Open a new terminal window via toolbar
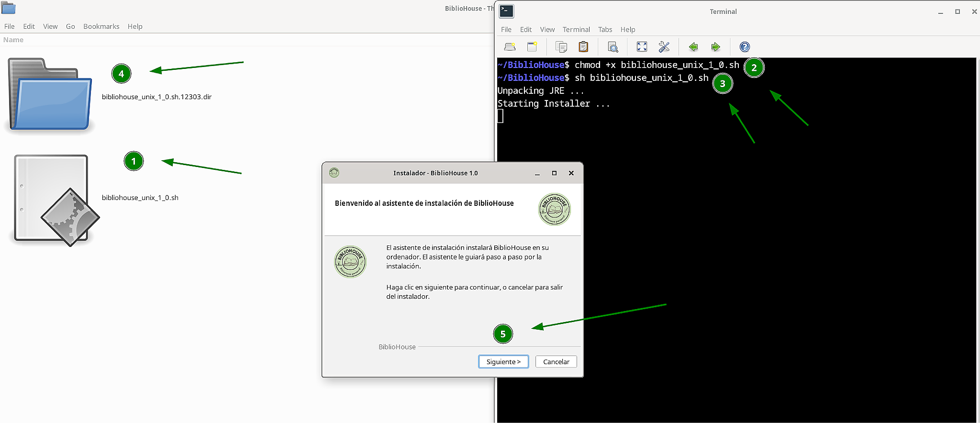This screenshot has height=423, width=980. pyautogui.click(x=532, y=47)
